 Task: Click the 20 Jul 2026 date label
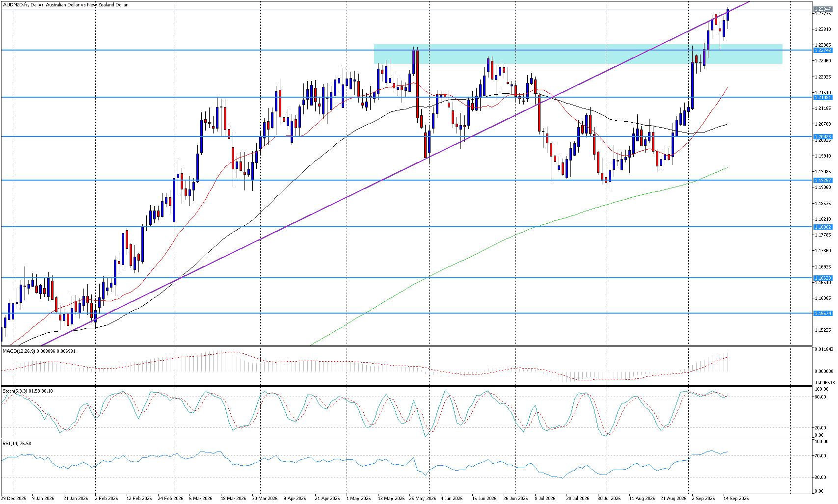click(x=577, y=499)
